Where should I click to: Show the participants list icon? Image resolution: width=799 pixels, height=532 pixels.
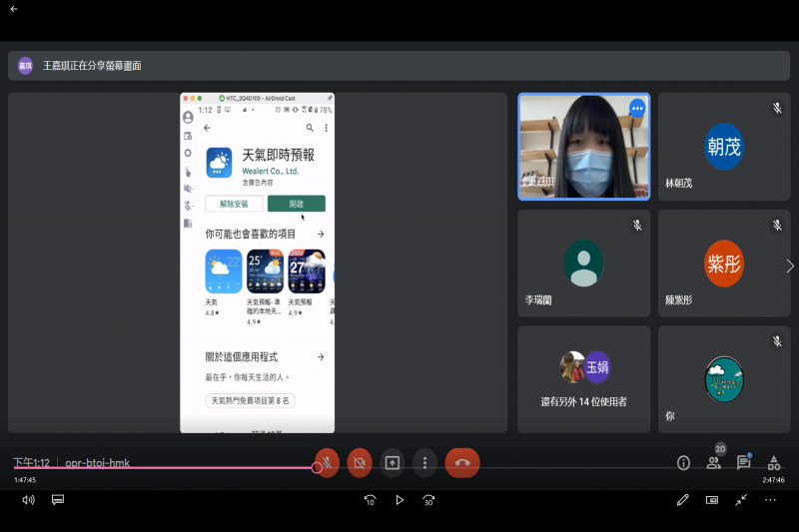[x=713, y=463]
